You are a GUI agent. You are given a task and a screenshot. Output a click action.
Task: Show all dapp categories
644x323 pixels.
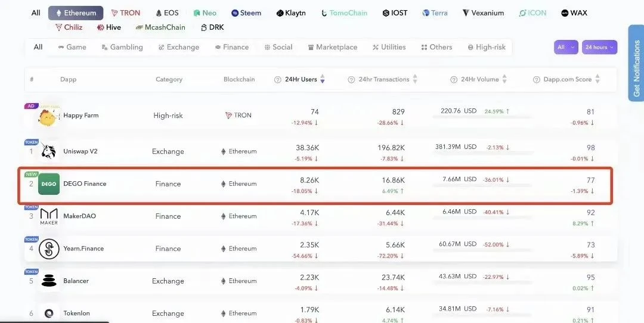click(38, 47)
